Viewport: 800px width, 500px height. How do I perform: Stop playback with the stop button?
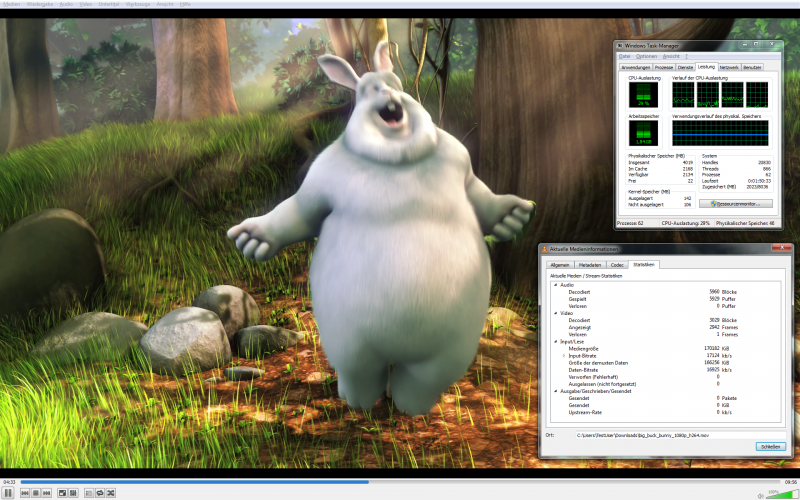(36, 493)
